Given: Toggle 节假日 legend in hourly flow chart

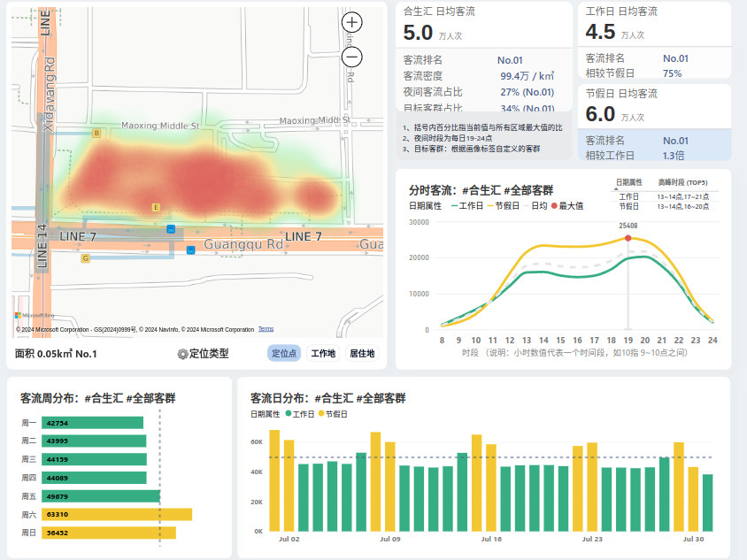Looking at the screenshot, I should [503, 206].
